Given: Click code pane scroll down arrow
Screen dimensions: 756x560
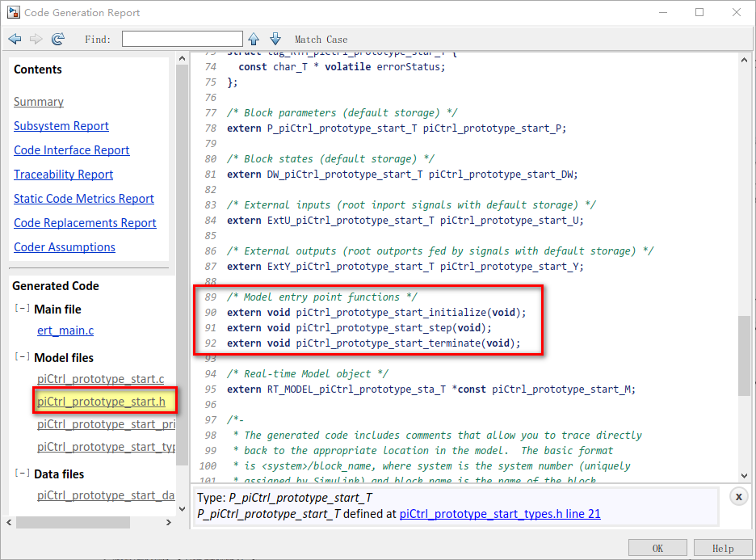Looking at the screenshot, I should pos(744,476).
